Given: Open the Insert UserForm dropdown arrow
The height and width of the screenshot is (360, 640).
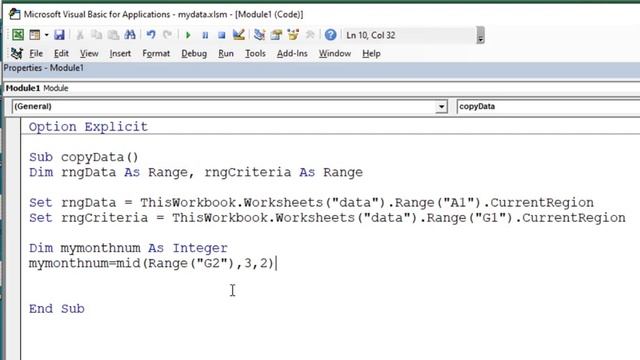Looking at the screenshot, I should tap(46, 35).
